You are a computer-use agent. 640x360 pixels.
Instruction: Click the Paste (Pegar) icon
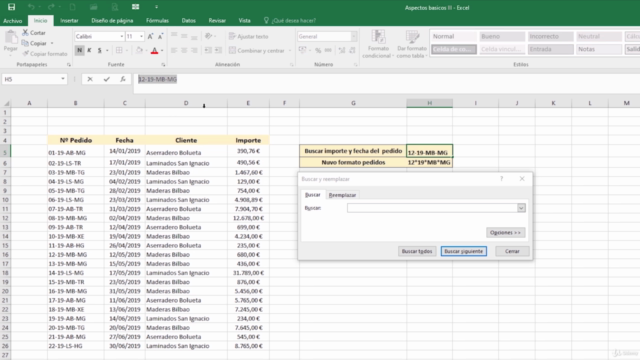(11, 39)
